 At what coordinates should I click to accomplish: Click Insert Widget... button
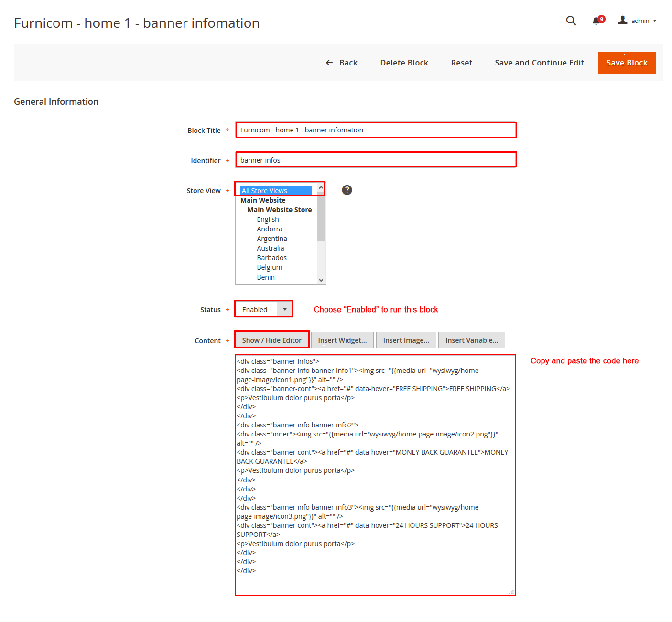click(342, 340)
